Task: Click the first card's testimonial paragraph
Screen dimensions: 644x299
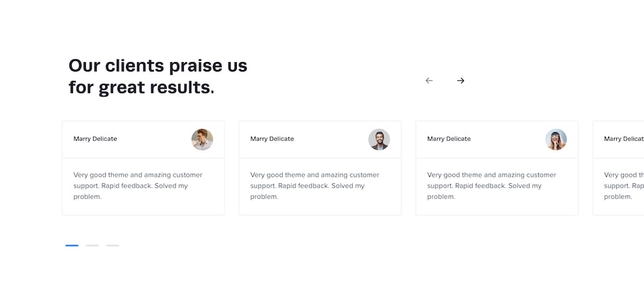Action: pyautogui.click(x=137, y=185)
